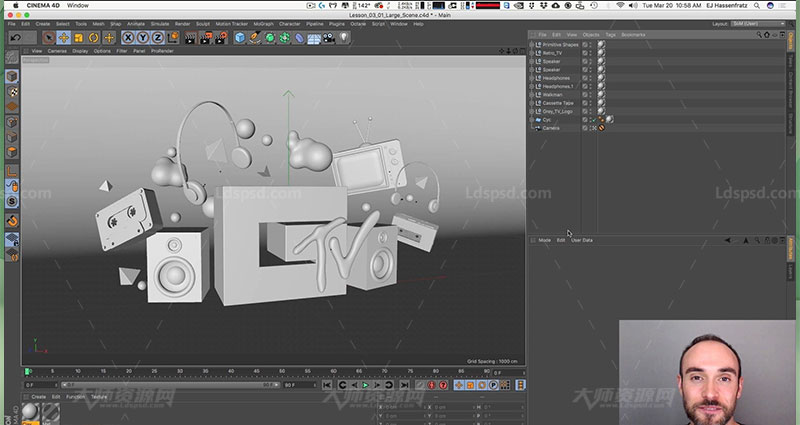Image resolution: width=800 pixels, height=425 pixels.
Task: Open the MoGraph menu
Action: 263,24
